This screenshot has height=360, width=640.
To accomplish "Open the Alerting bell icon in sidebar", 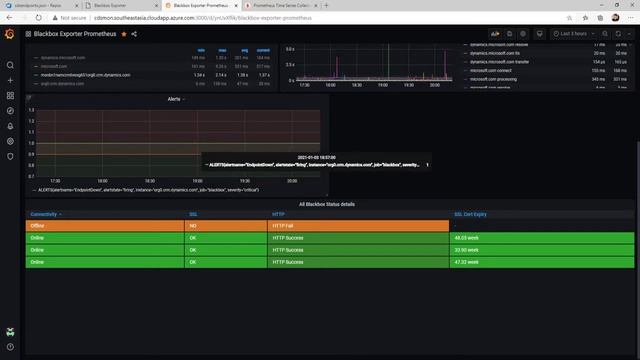I will pos(10,126).
